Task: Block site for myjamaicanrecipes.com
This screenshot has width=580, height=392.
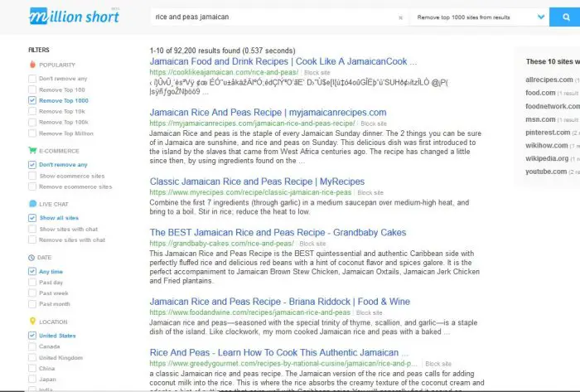Action: click(x=374, y=123)
